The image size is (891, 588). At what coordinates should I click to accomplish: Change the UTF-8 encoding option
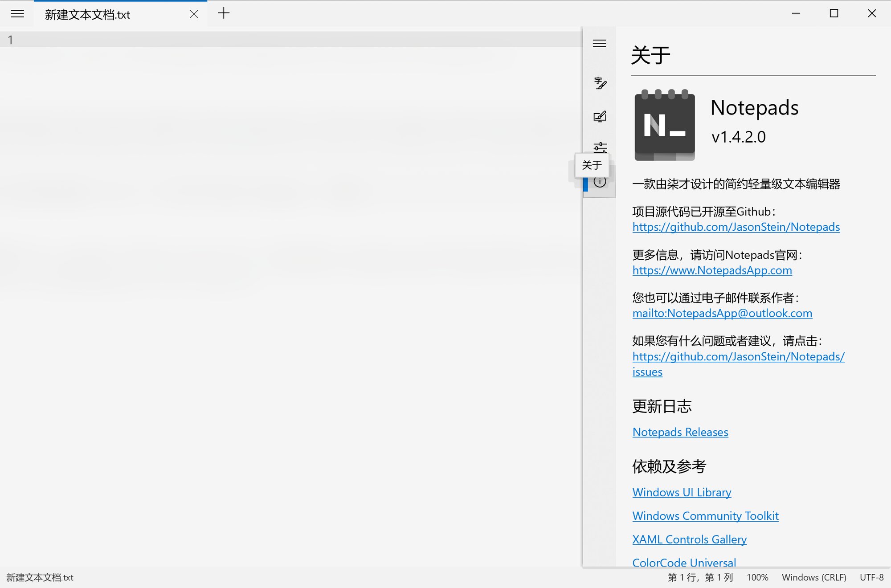pyautogui.click(x=872, y=577)
